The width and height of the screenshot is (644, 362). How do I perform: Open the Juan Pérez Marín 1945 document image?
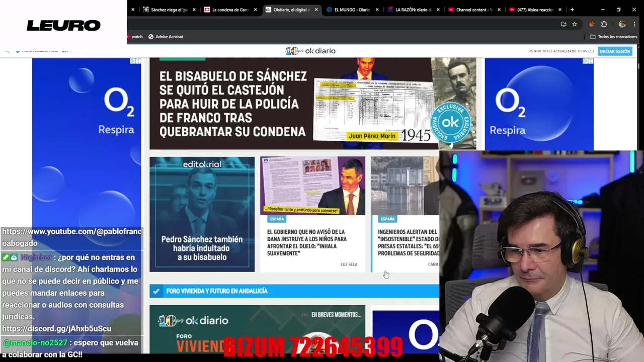[x=372, y=110]
